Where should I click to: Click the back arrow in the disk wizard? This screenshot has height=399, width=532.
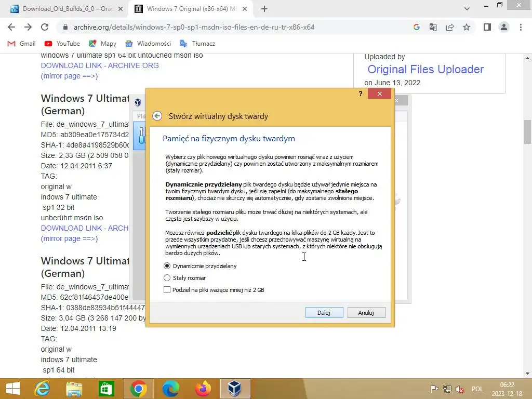point(157,116)
